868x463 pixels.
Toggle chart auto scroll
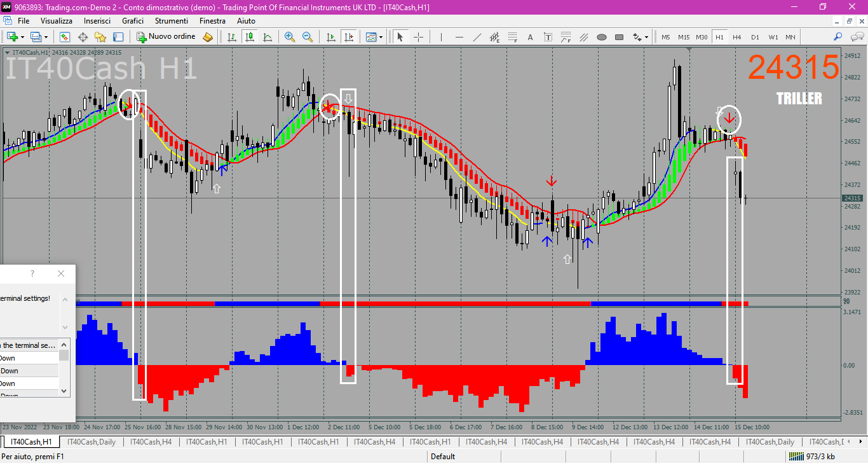(x=330, y=37)
